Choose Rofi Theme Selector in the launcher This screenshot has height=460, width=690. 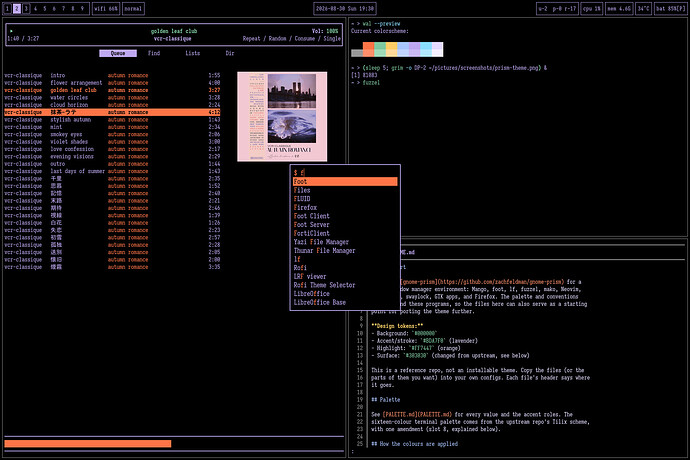[x=345, y=285]
